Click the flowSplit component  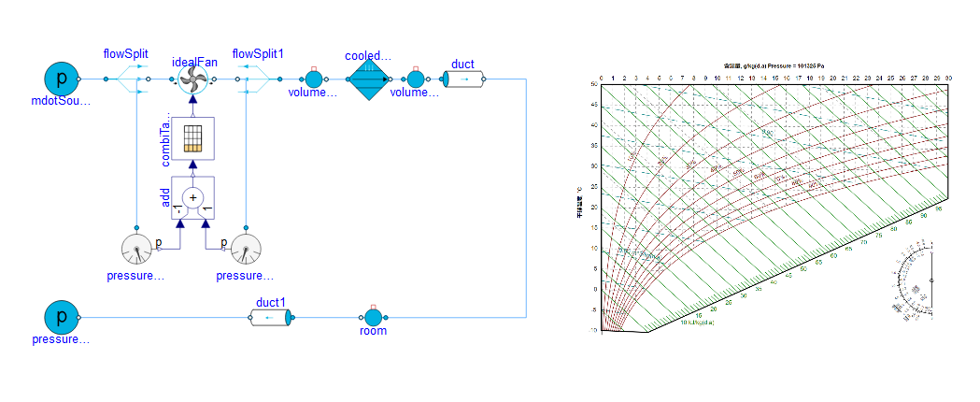tap(136, 80)
